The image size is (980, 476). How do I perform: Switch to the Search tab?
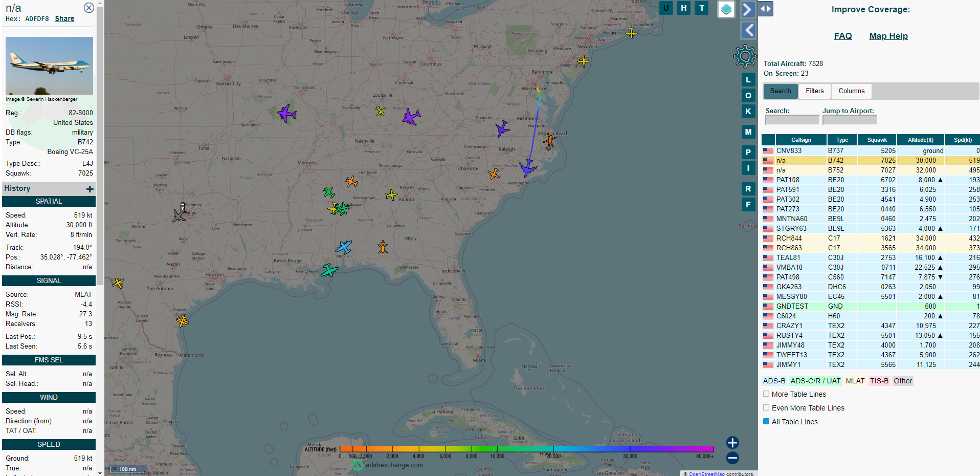pos(781,91)
